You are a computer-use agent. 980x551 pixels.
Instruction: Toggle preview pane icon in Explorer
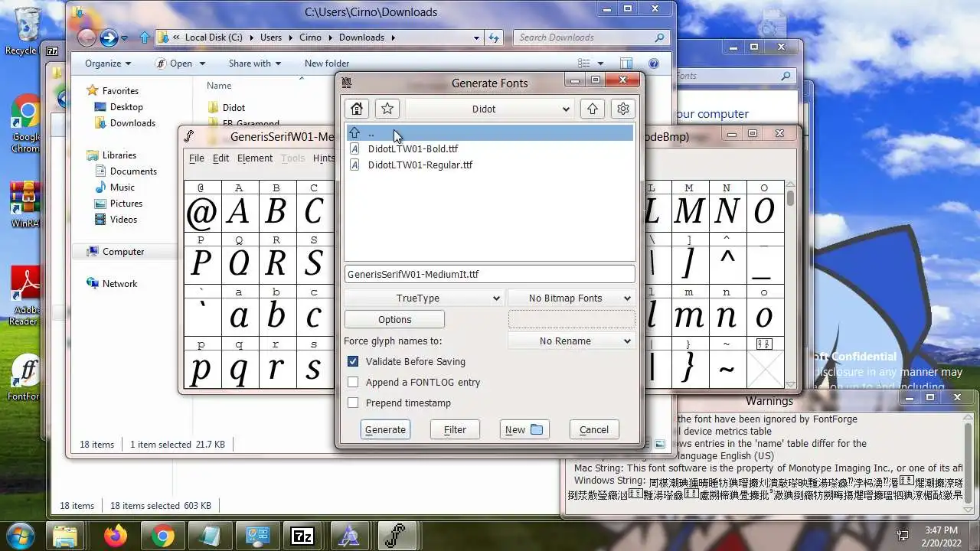coord(626,64)
